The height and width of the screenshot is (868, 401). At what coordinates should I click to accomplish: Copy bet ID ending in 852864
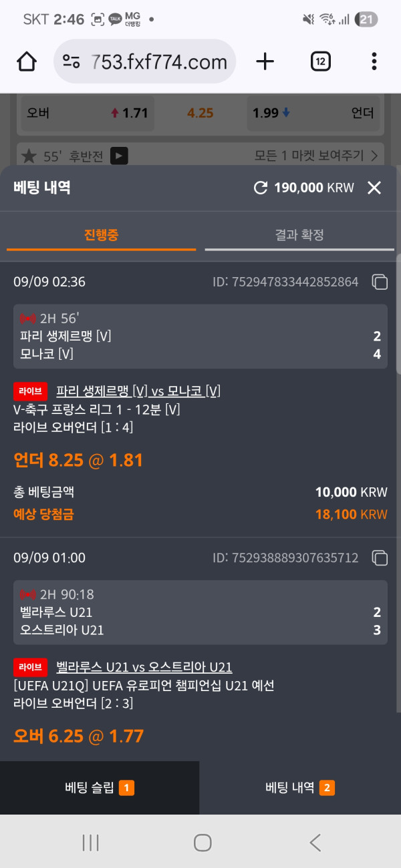pos(380,282)
